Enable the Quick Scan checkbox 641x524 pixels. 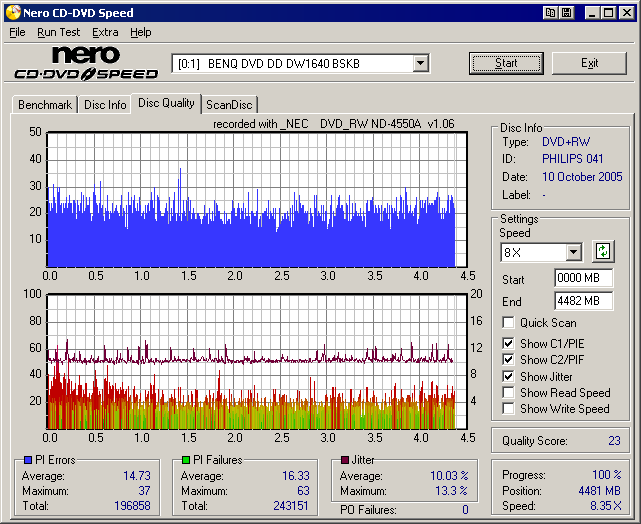508,323
